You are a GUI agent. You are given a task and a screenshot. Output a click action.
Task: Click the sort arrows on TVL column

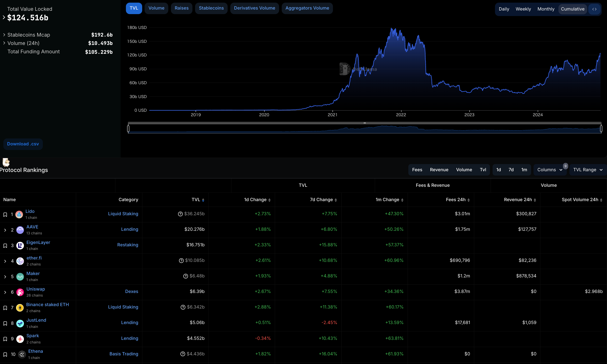(x=203, y=200)
